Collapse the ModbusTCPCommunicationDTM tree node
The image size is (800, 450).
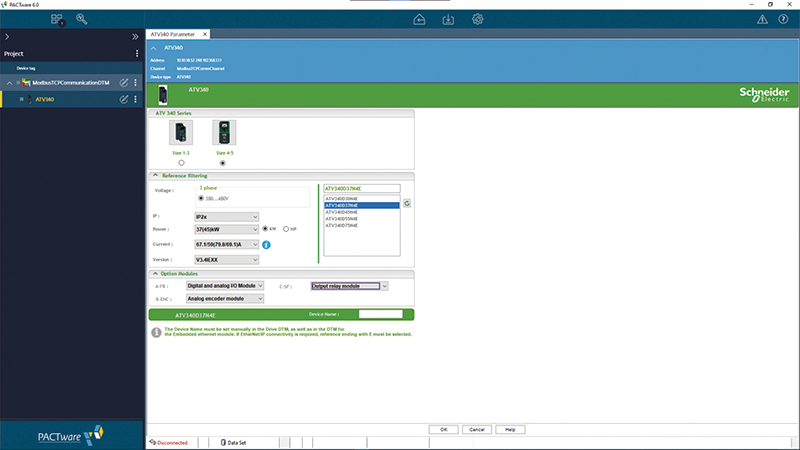click(9, 83)
